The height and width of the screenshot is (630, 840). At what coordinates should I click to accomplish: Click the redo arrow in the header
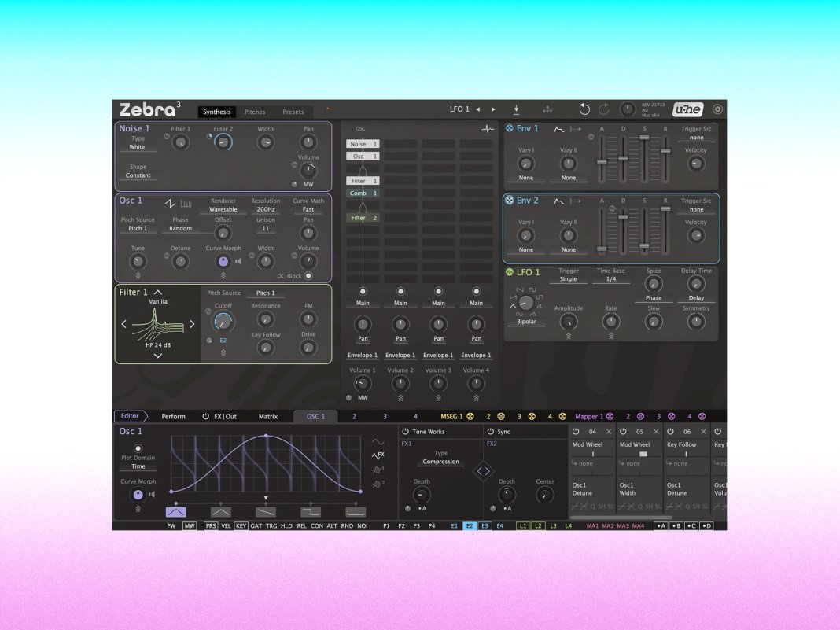coord(603,109)
